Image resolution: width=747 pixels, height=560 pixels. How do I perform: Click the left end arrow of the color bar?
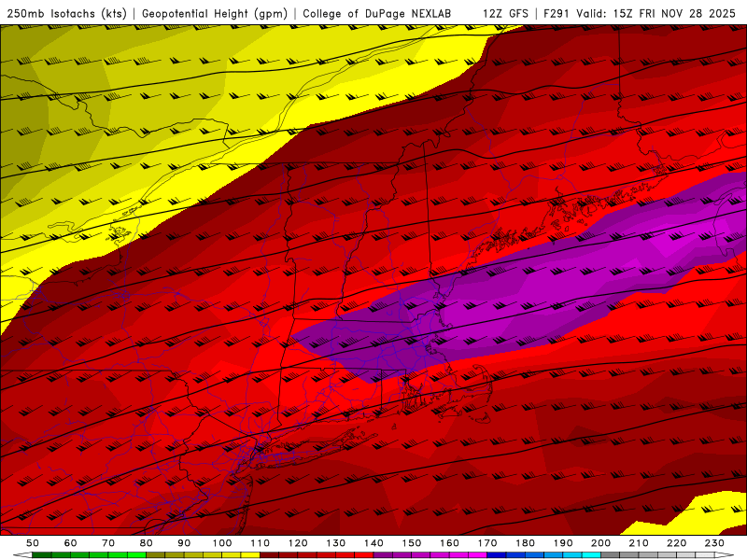22,555
